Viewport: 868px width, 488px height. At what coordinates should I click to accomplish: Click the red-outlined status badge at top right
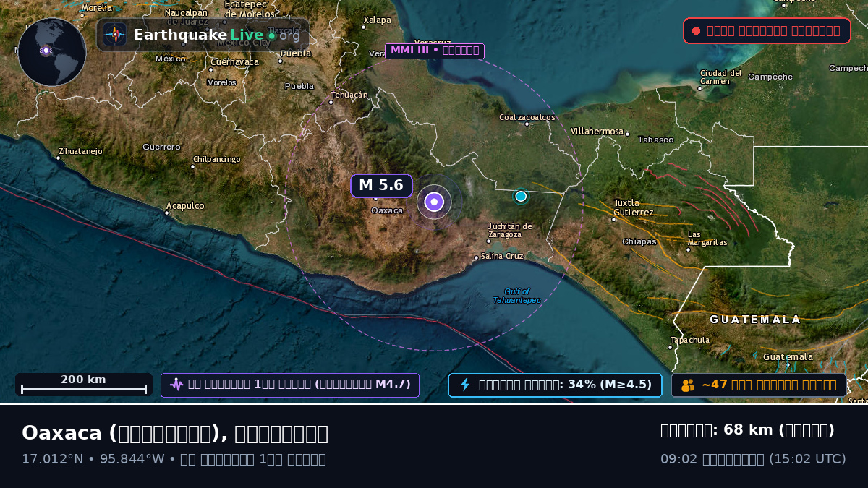767,30
